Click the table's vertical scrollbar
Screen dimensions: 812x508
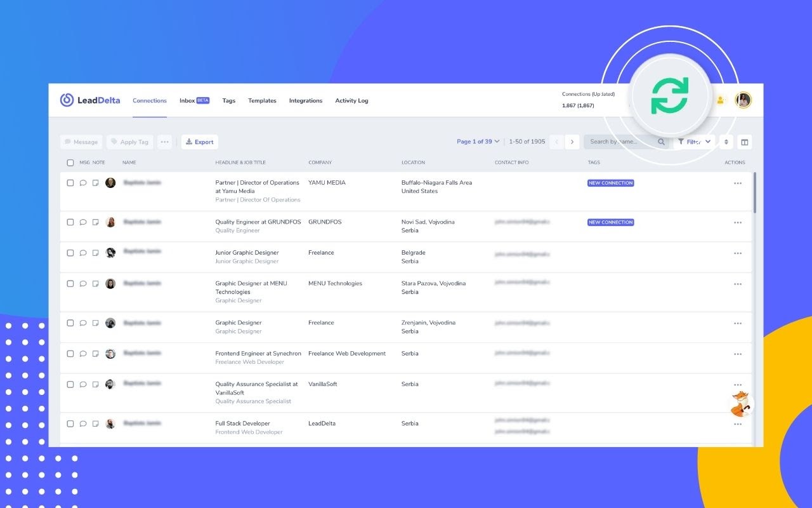[754, 192]
